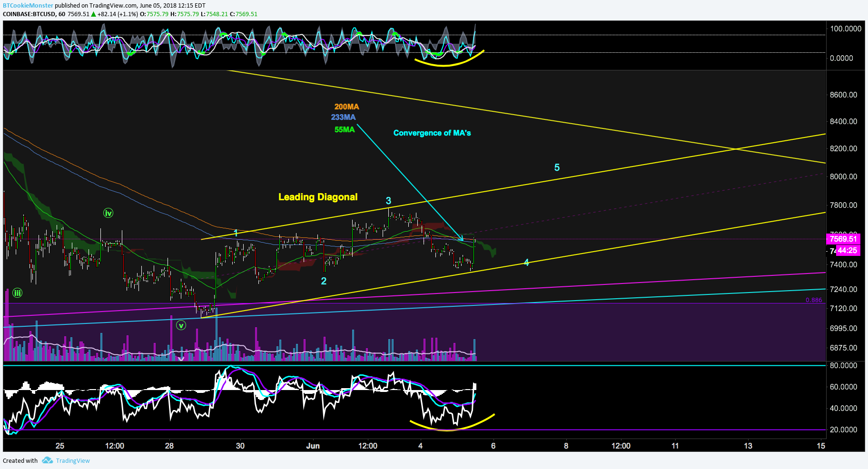Select the 200MA orange label

(346, 107)
